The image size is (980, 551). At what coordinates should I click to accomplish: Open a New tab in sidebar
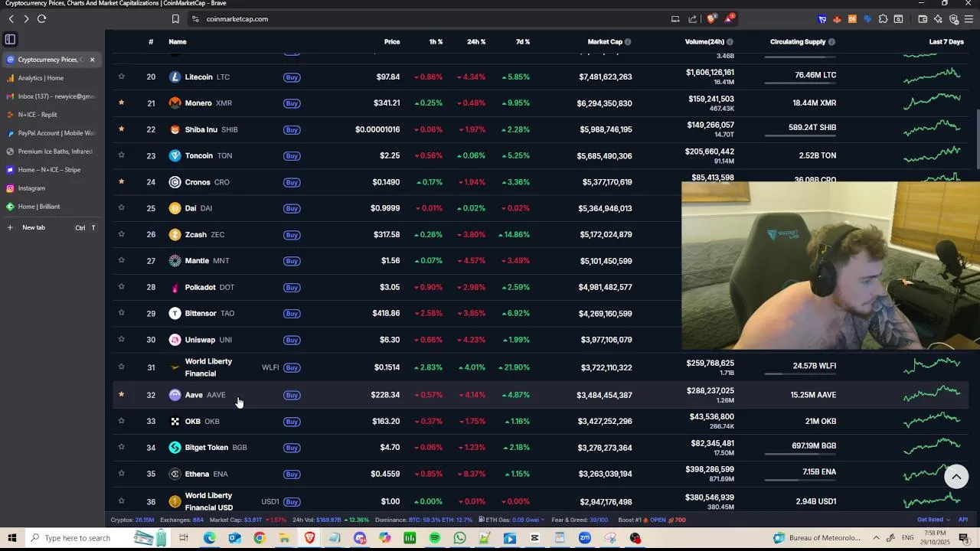52,227
